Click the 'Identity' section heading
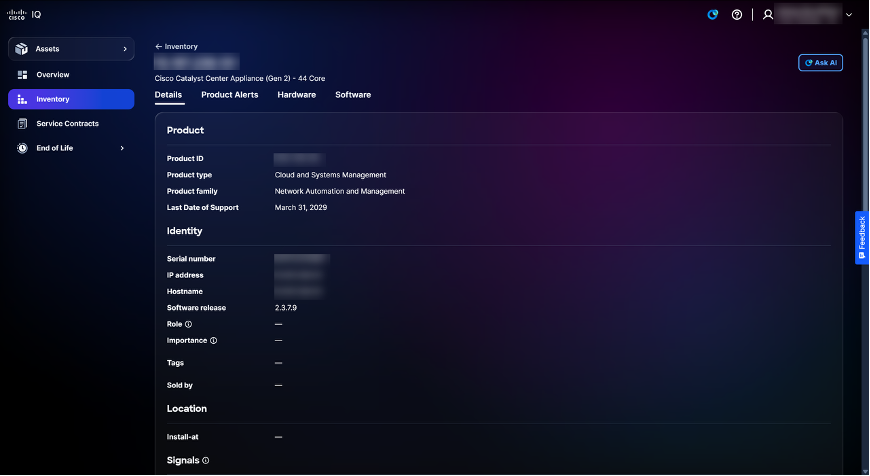Viewport: 870px width, 476px height. point(184,231)
